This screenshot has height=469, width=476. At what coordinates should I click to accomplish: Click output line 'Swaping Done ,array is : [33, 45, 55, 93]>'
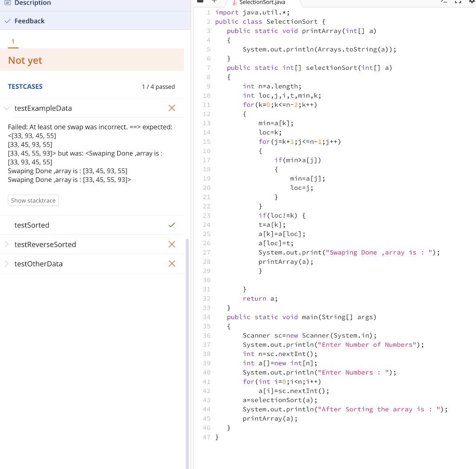pyautogui.click(x=70, y=180)
